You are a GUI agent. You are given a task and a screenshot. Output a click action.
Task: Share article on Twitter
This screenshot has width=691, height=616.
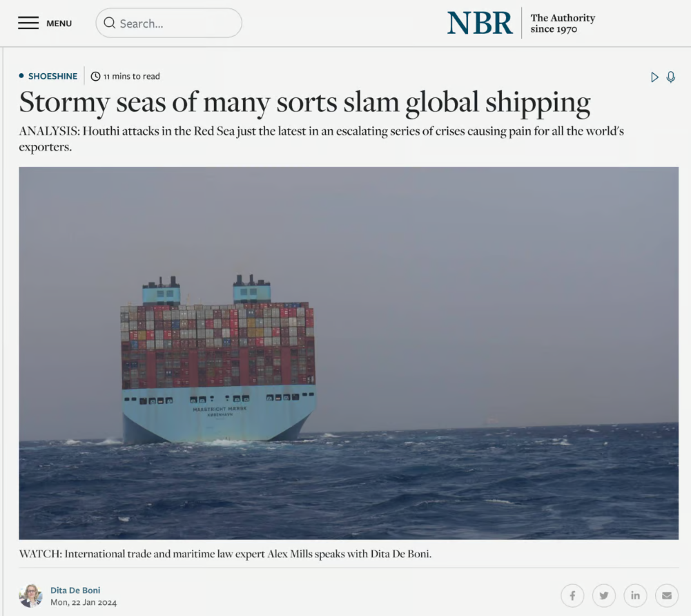[604, 596]
